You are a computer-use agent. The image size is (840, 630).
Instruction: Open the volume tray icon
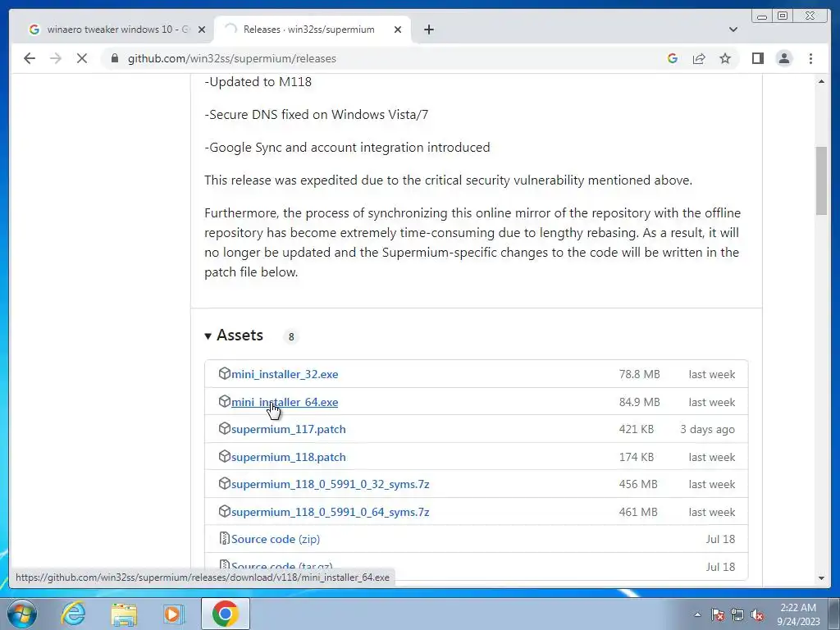(757, 614)
